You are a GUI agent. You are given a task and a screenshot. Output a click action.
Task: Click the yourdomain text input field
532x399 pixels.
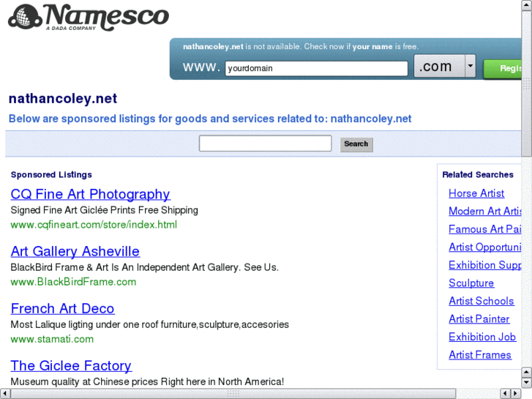tap(315, 69)
